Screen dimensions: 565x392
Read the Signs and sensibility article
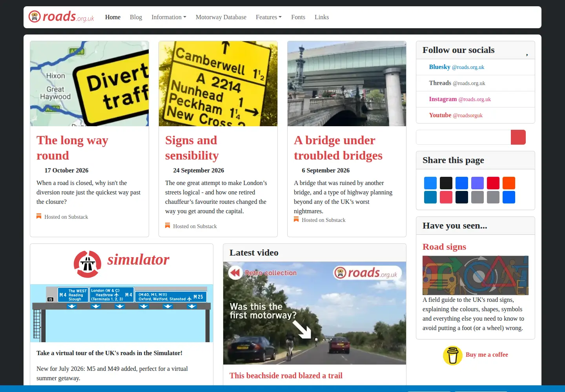coord(192,148)
